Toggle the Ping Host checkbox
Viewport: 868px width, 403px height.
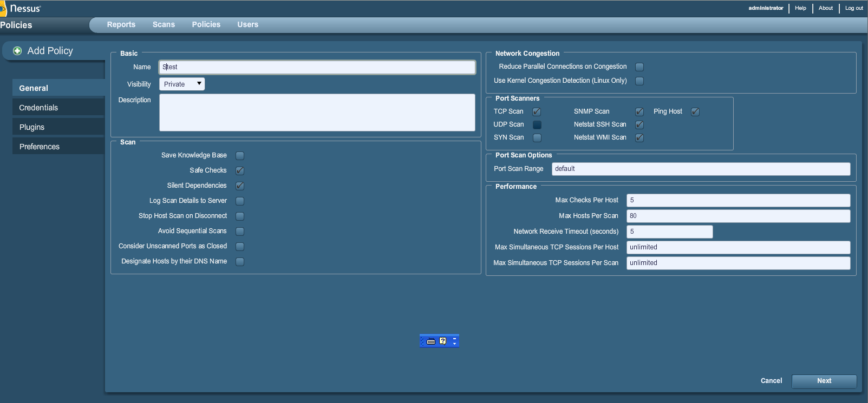click(x=695, y=112)
